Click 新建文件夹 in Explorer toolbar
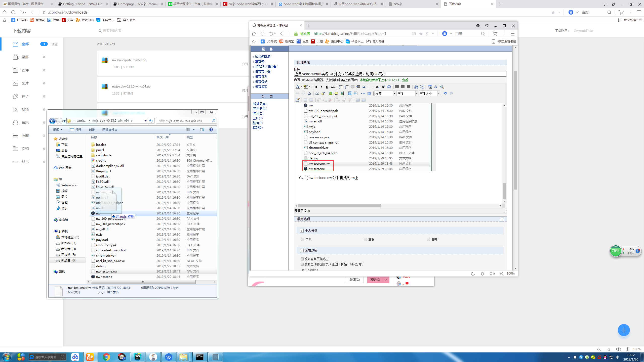 pos(110,130)
